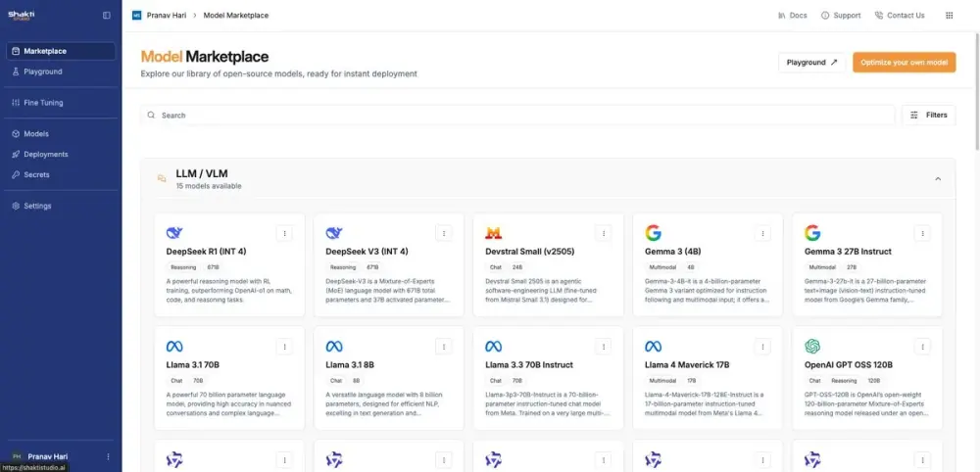Viewport: 980px width, 472px height.
Task: Collapse the LLM / VLM section chevron
Action: [938, 179]
